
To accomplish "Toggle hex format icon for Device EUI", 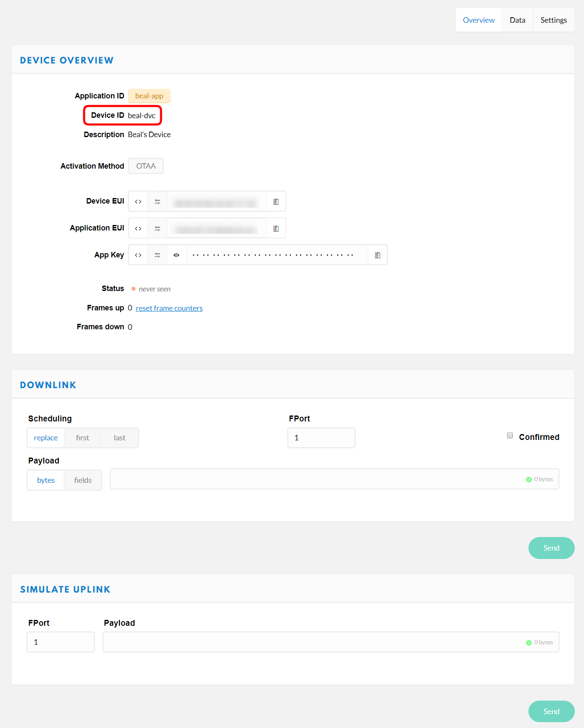I will tap(138, 202).
